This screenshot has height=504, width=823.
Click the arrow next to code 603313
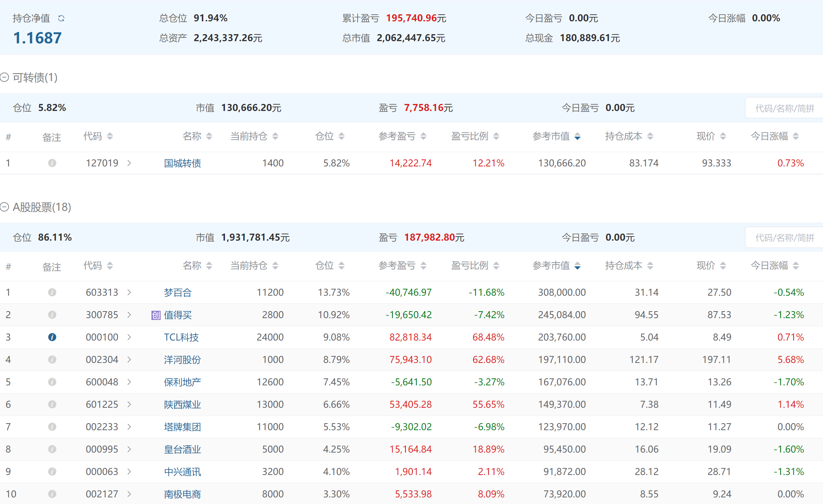[x=129, y=292]
